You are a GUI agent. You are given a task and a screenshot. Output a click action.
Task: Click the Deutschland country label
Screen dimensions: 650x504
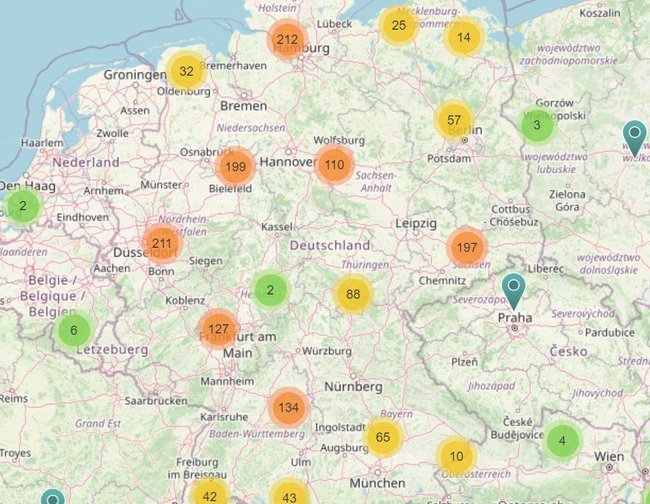click(330, 245)
